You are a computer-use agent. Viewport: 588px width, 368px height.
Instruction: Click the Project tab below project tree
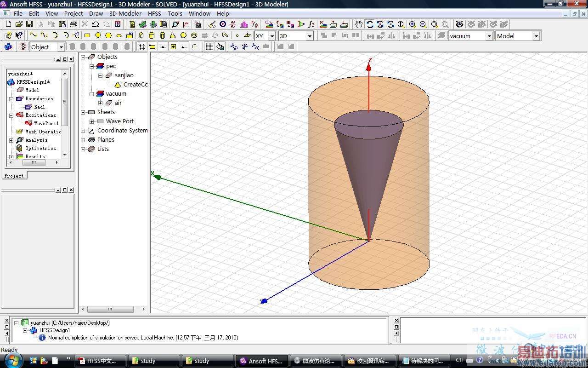[14, 176]
